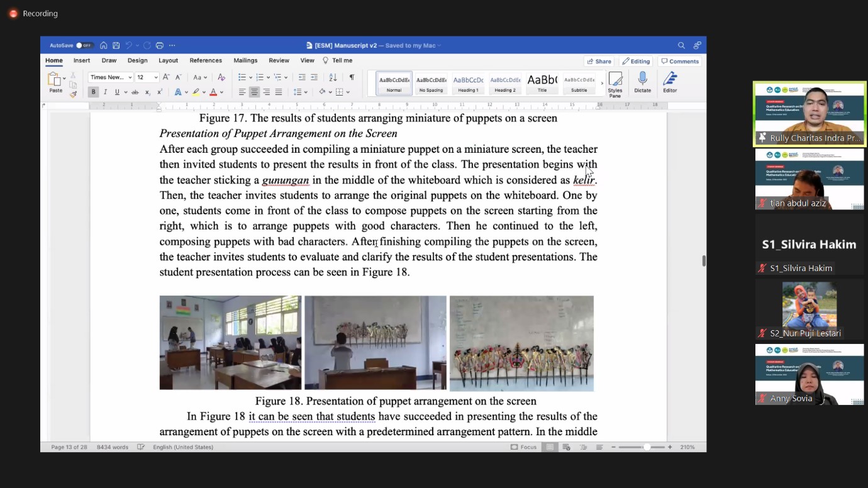Open the spelling check icon in status bar
Screen dimensions: 868x488
tap(141, 447)
